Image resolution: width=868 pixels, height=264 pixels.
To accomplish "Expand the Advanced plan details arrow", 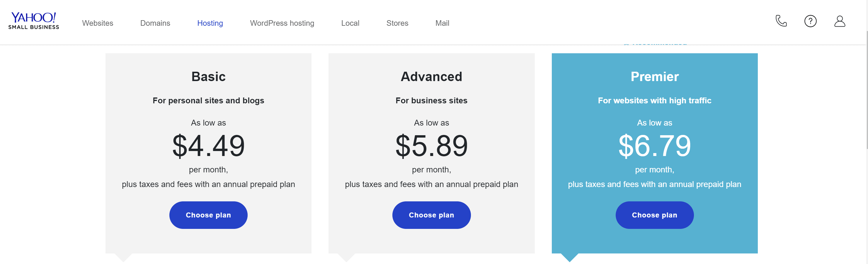I will [x=346, y=258].
